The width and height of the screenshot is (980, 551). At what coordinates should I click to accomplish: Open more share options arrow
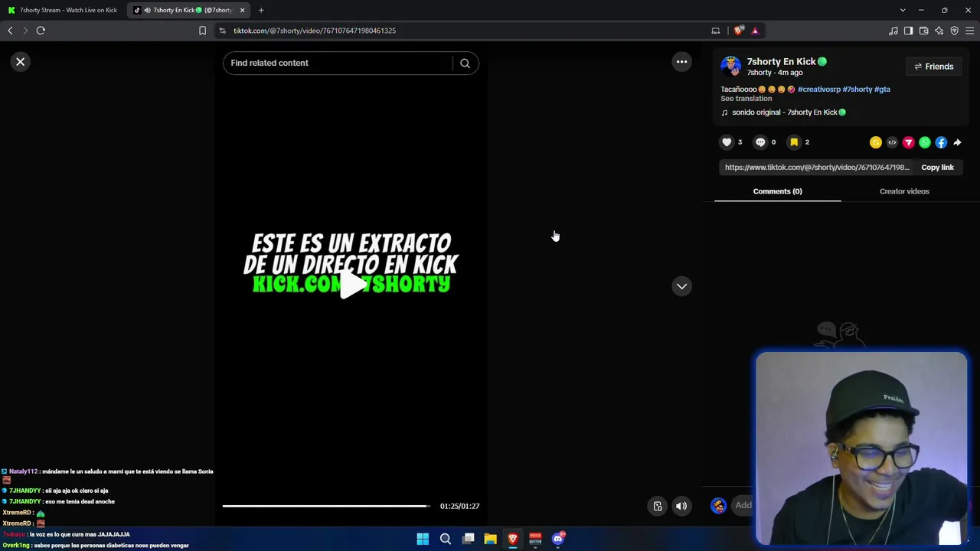click(x=957, y=142)
